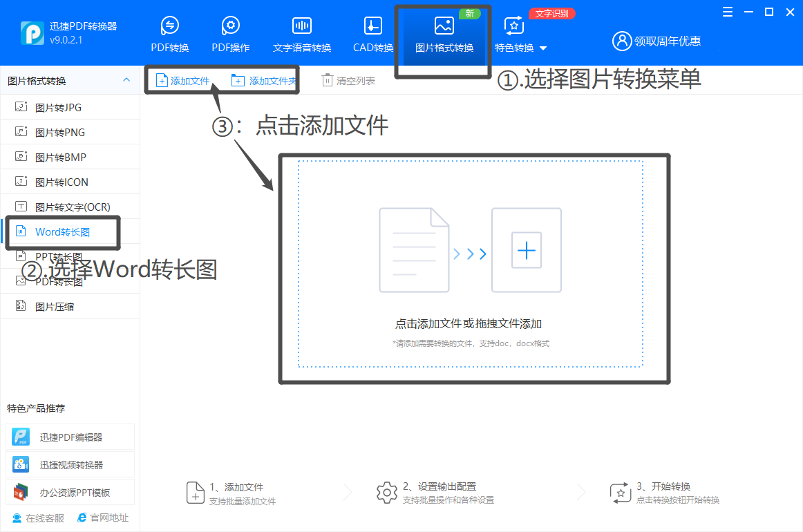
Task: Click the 图片转ICON icon
Action: coord(21,181)
